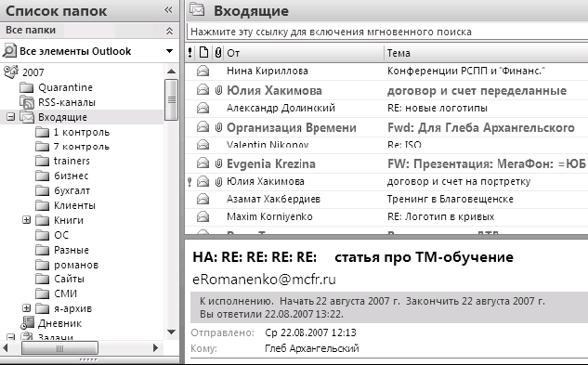Open message from Maxim Korniyenko
This screenshot has width=588, height=365.
[386, 216]
